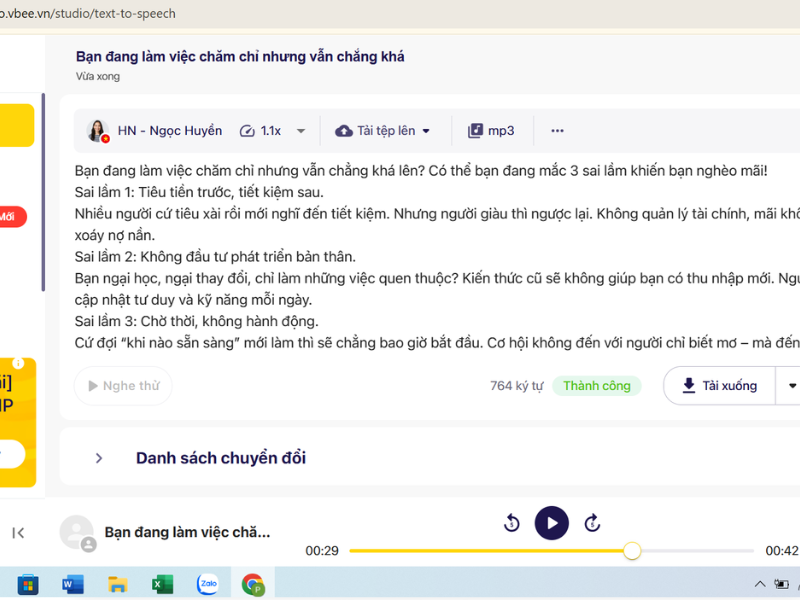The height and width of the screenshot is (600, 800).
Task: Click the Sai lầm 3 line in the editor
Action: tap(196, 321)
